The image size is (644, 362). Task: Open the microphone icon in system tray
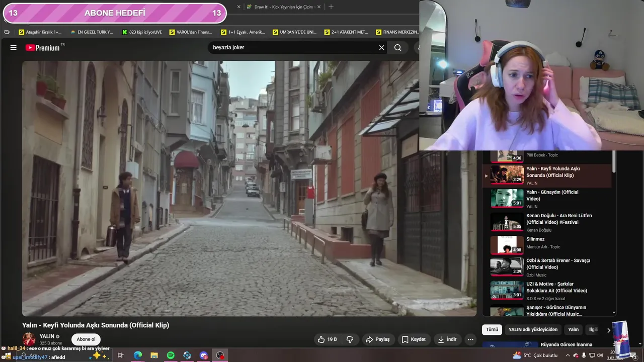(584, 355)
